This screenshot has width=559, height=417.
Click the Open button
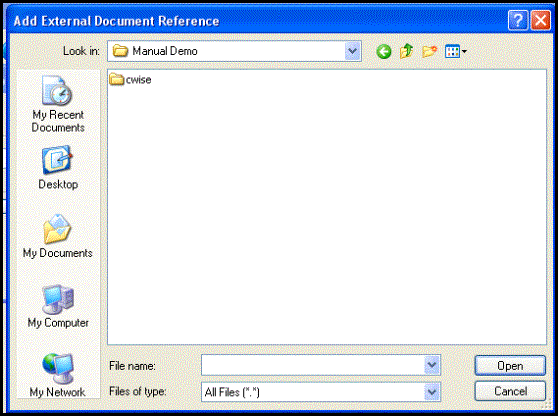[x=510, y=366]
